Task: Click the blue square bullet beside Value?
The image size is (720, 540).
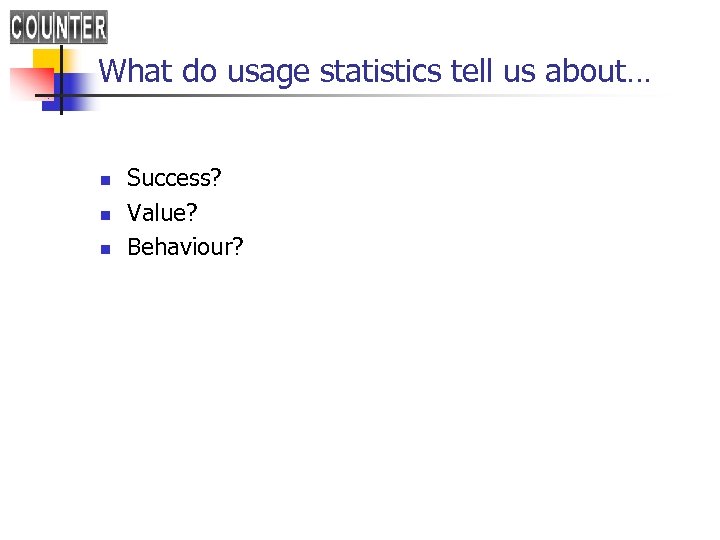Action: tap(103, 215)
